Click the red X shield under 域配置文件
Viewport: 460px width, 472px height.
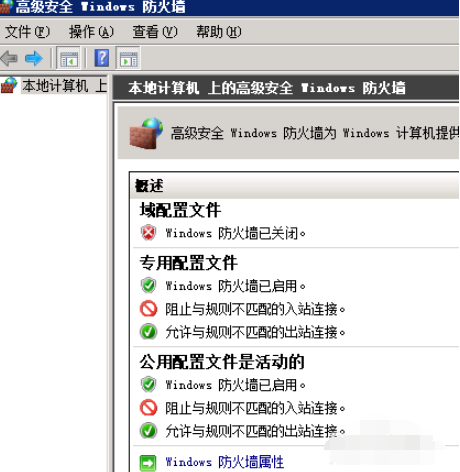[x=148, y=233]
